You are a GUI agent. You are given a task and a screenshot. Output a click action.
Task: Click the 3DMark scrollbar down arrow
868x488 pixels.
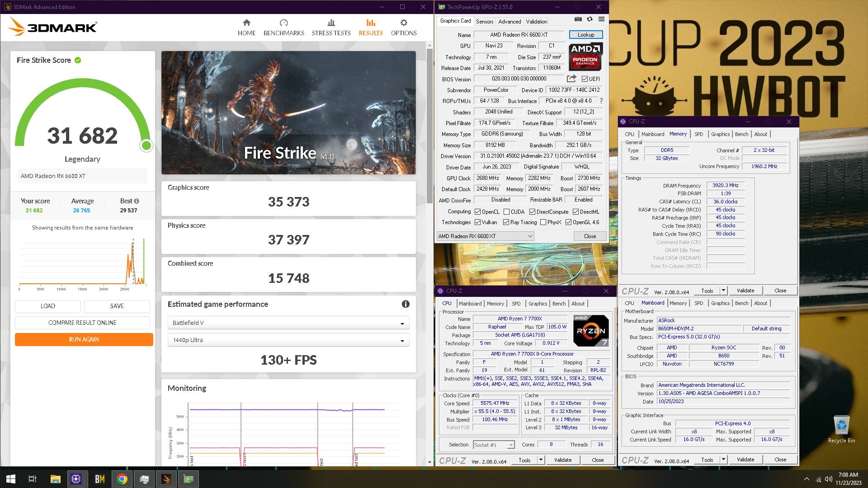429,462
